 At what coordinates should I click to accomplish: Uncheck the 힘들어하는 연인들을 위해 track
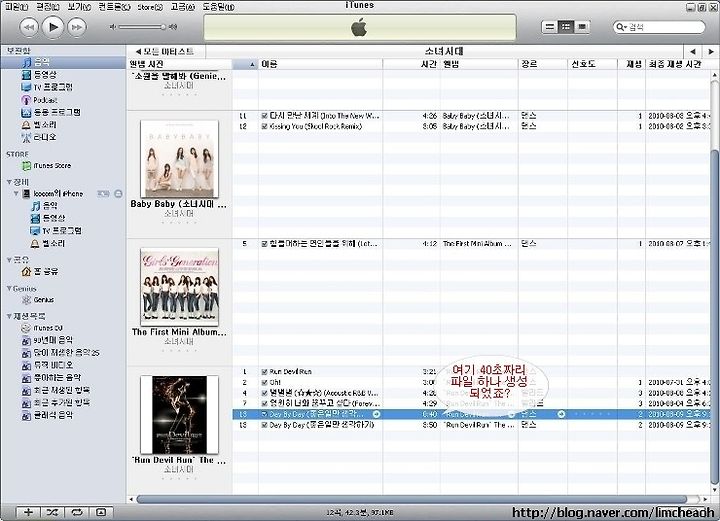click(x=264, y=244)
